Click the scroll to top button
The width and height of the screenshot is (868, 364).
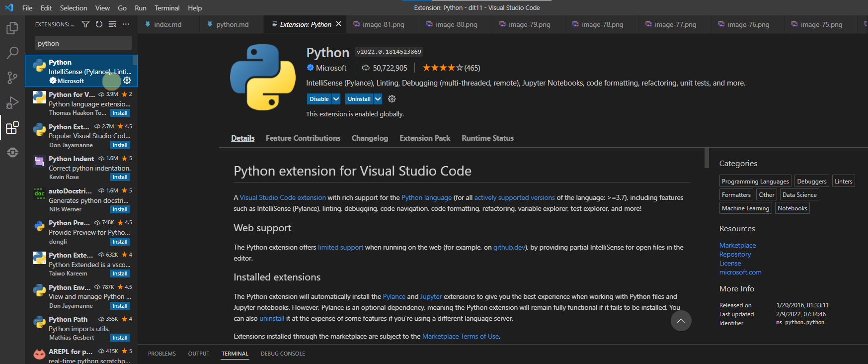tap(681, 321)
